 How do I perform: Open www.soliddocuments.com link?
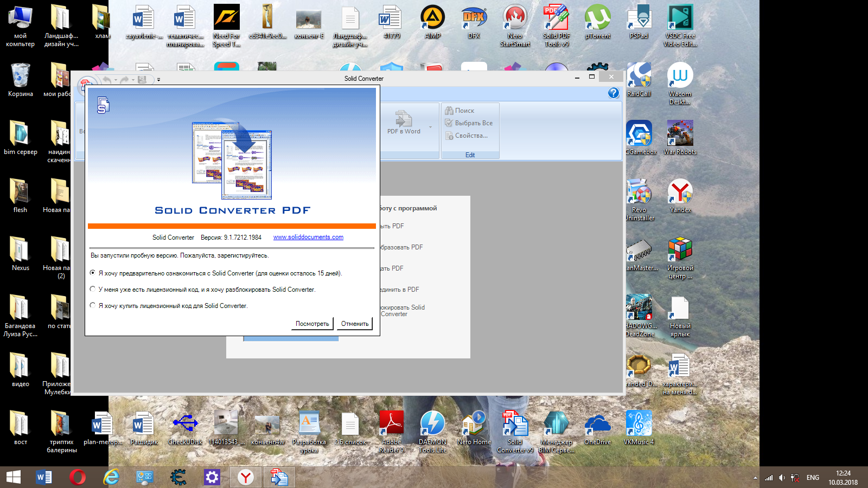[x=308, y=237]
